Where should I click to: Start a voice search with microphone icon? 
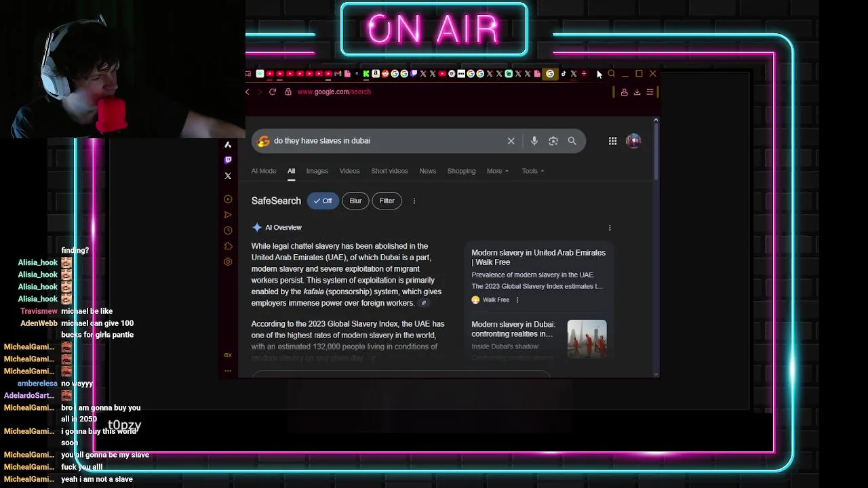point(534,141)
